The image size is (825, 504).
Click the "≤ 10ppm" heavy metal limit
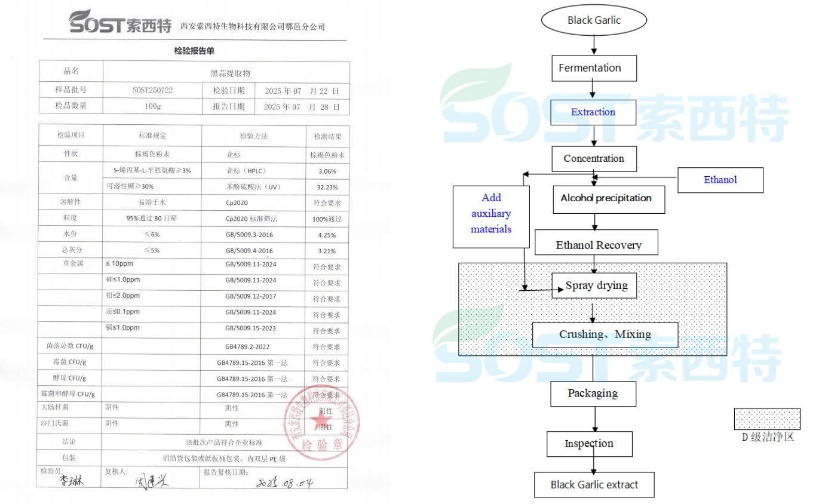pyautogui.click(x=120, y=263)
